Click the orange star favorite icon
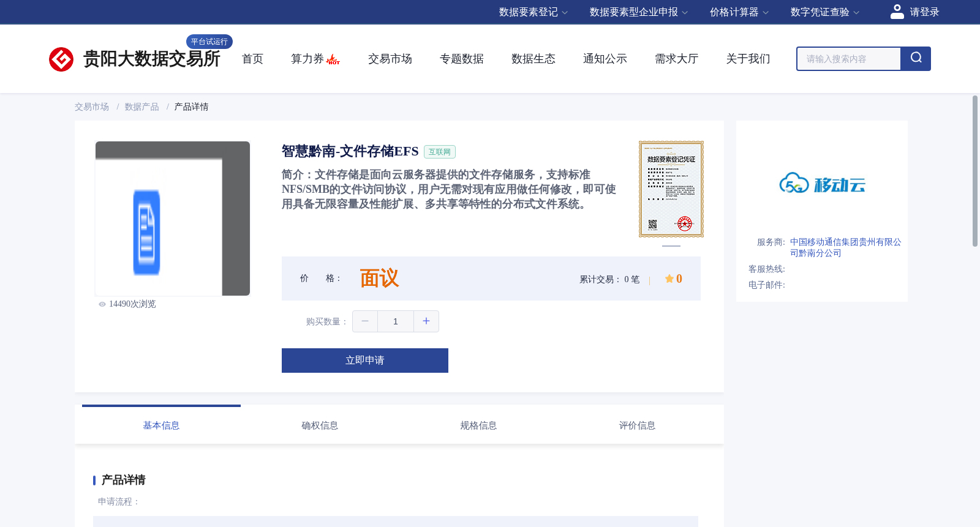This screenshot has width=980, height=527. click(x=669, y=278)
